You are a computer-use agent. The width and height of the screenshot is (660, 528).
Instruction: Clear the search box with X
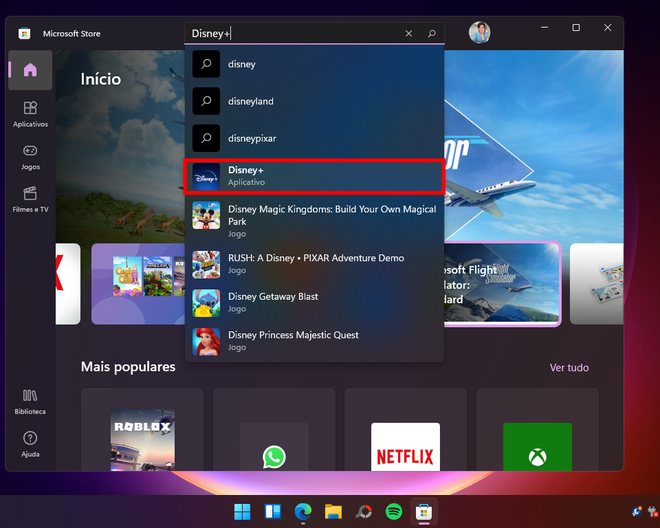(409, 33)
